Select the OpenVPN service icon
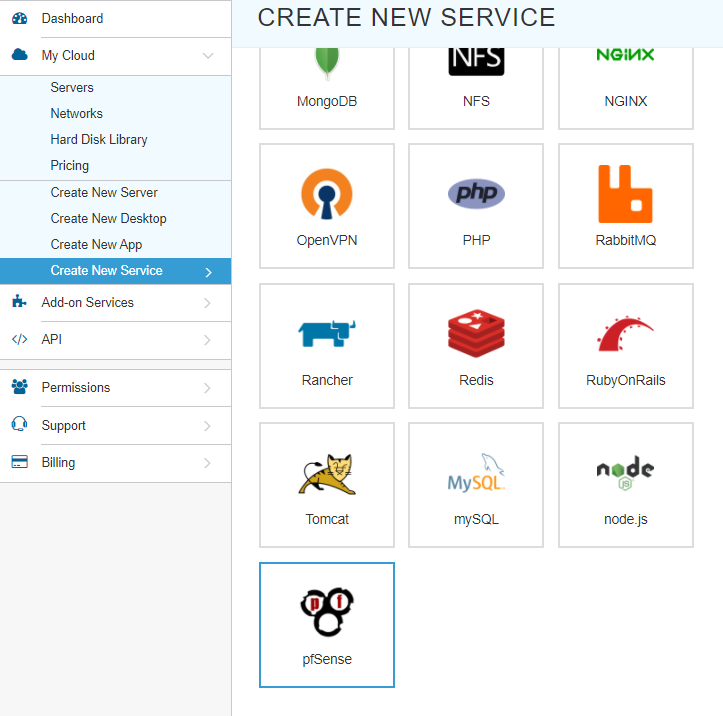The width and height of the screenshot is (723, 716). (326, 194)
